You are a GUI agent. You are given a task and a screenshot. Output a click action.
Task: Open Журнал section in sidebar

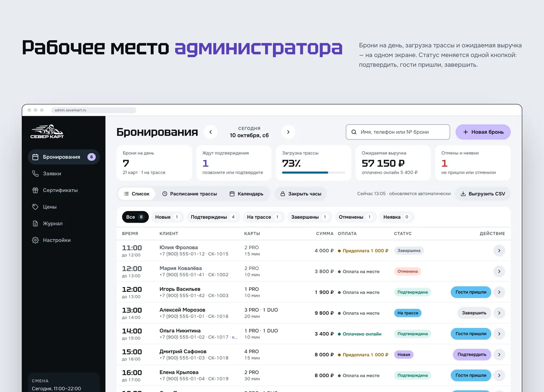tap(64, 223)
